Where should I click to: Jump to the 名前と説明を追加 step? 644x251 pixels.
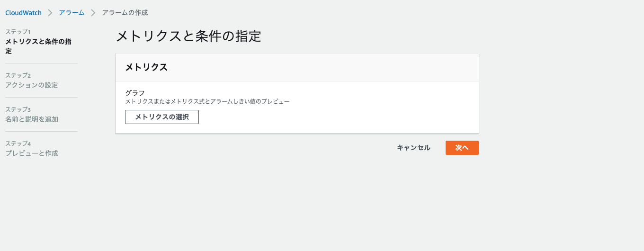pyautogui.click(x=32, y=119)
